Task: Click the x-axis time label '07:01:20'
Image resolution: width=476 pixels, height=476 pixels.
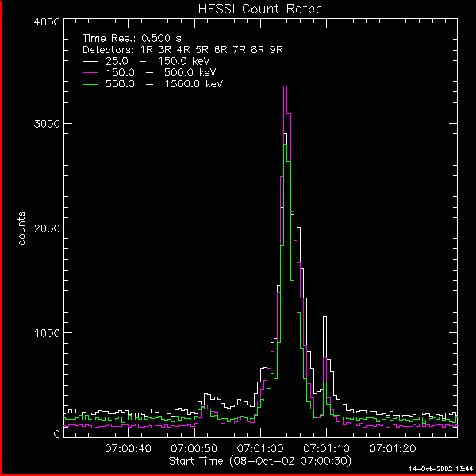Action: [393, 448]
